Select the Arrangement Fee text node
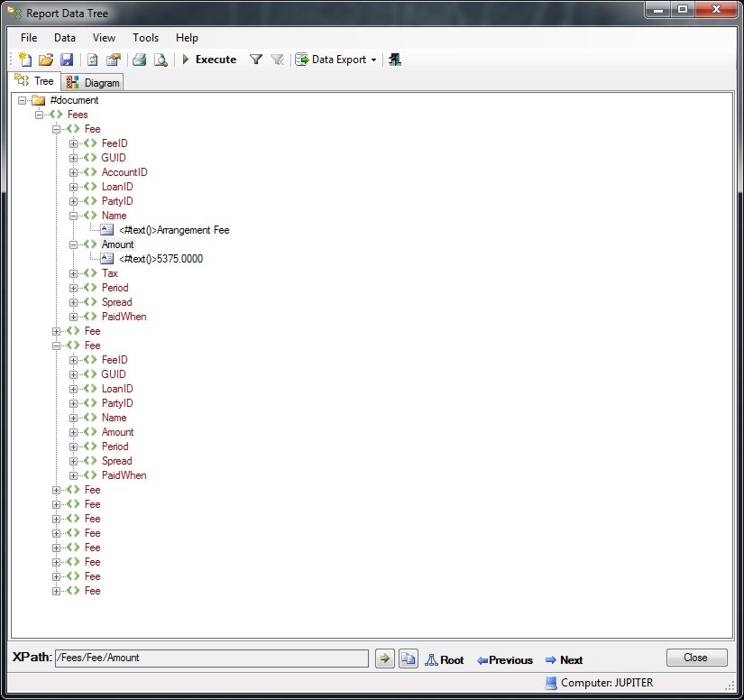Viewport: 744px width, 700px height. click(175, 230)
